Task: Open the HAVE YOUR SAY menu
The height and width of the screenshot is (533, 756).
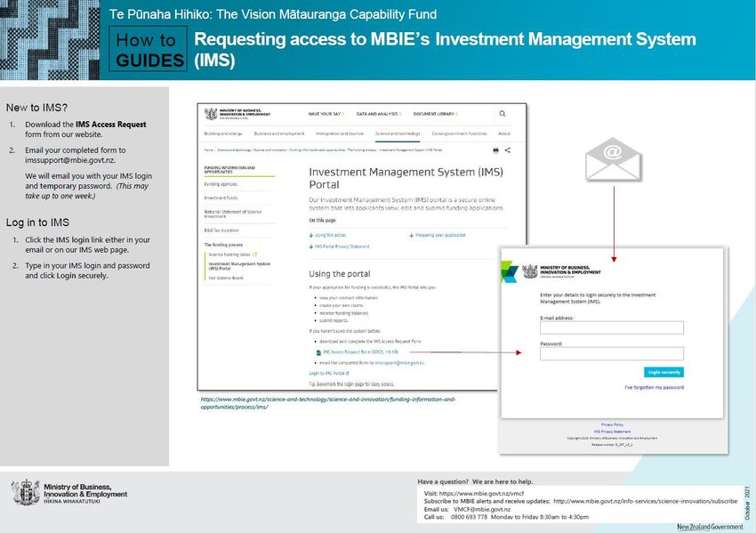Action: [325, 114]
